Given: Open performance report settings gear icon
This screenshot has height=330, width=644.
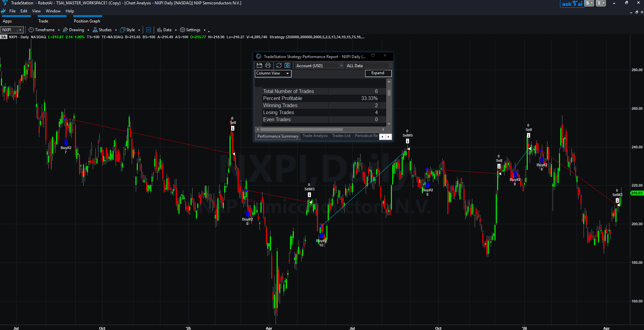Looking at the screenshot, I should (287, 65).
